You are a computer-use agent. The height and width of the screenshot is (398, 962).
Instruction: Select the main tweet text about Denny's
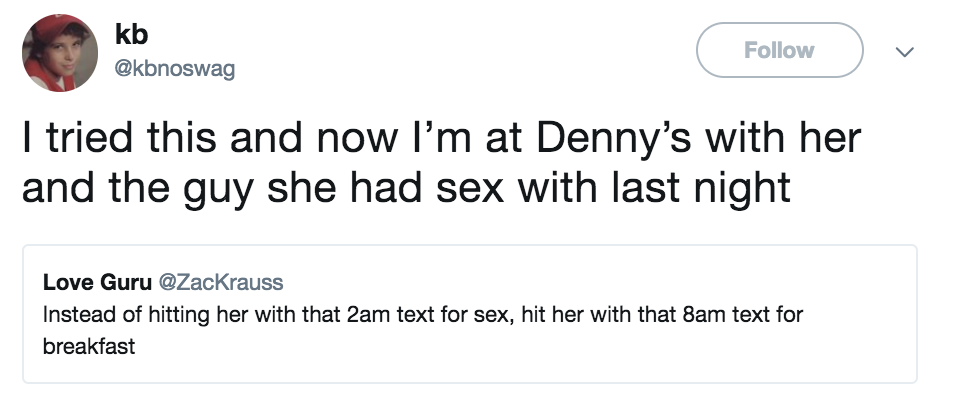tap(442, 163)
